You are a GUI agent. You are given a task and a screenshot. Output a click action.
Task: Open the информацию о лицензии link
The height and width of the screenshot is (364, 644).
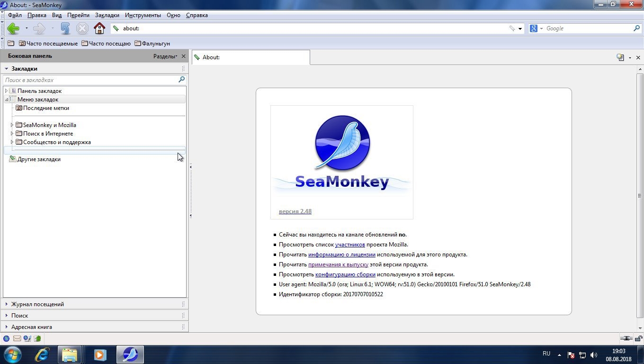tap(342, 255)
